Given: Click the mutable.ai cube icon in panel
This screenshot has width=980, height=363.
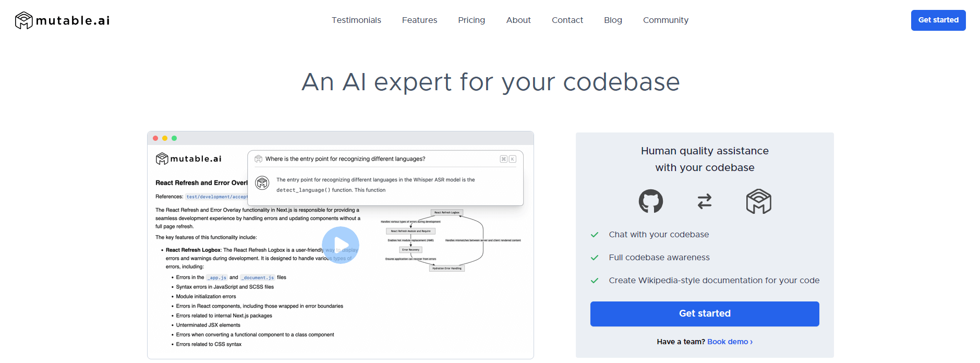Looking at the screenshot, I should point(758,201).
